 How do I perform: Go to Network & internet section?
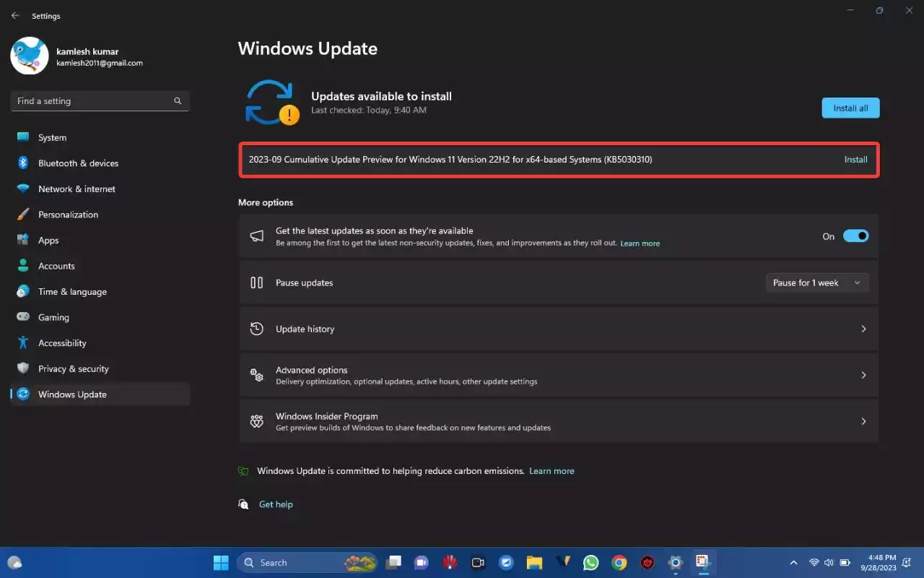click(77, 189)
